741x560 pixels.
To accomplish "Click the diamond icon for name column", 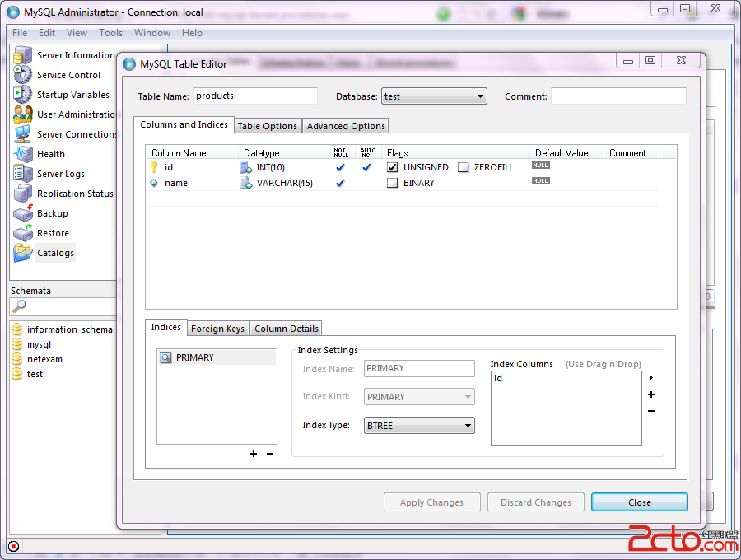I will click(154, 183).
